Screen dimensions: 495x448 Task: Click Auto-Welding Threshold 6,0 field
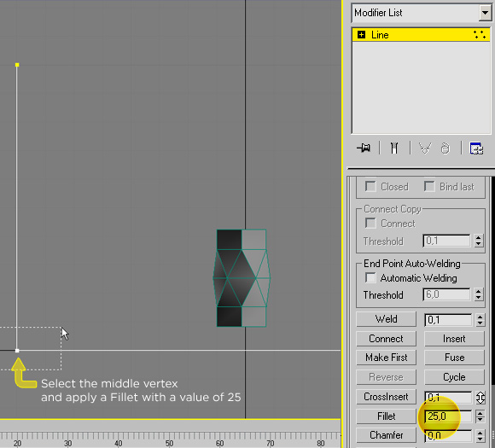pos(446,294)
